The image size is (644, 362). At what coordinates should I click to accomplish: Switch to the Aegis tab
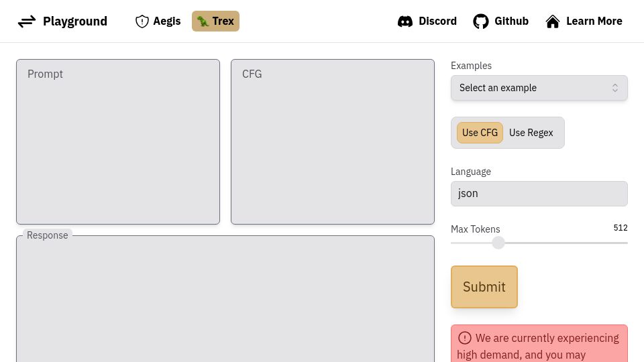[158, 21]
